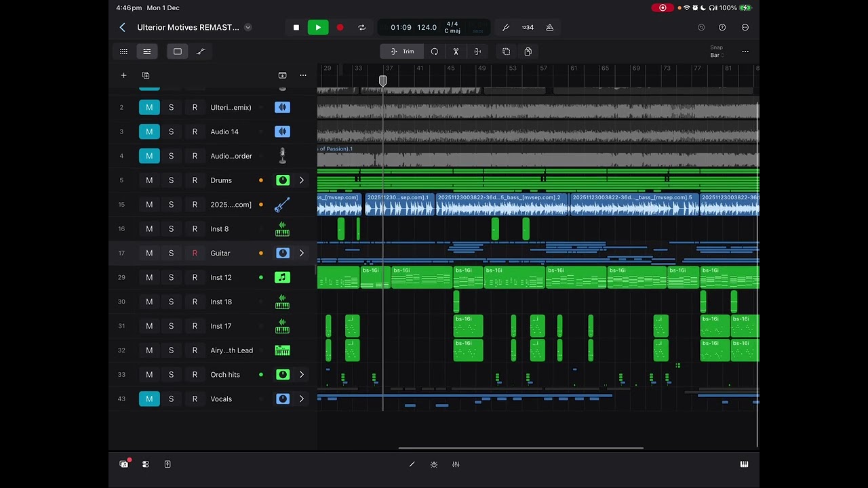Select the region view rectangle button
This screenshot has width=868, height=488.
point(178,52)
